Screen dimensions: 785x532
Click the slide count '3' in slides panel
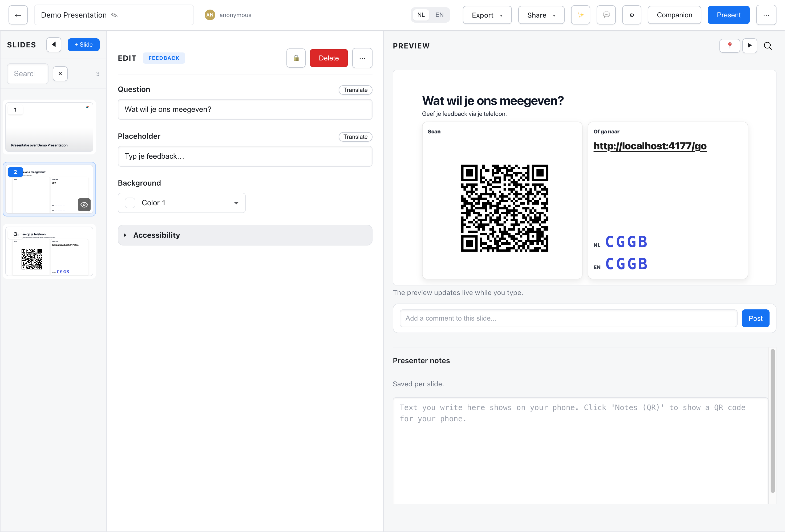point(98,73)
